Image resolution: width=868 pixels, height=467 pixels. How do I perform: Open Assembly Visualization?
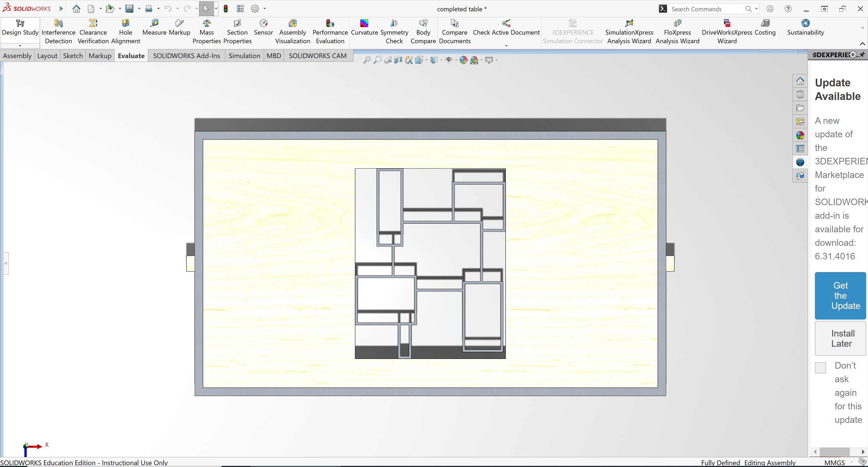[x=292, y=32]
